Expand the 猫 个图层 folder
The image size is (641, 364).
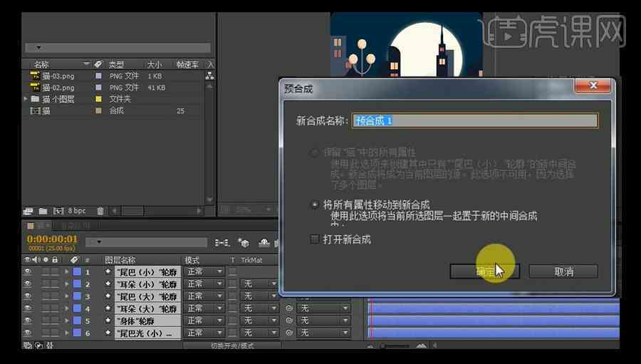(26, 99)
